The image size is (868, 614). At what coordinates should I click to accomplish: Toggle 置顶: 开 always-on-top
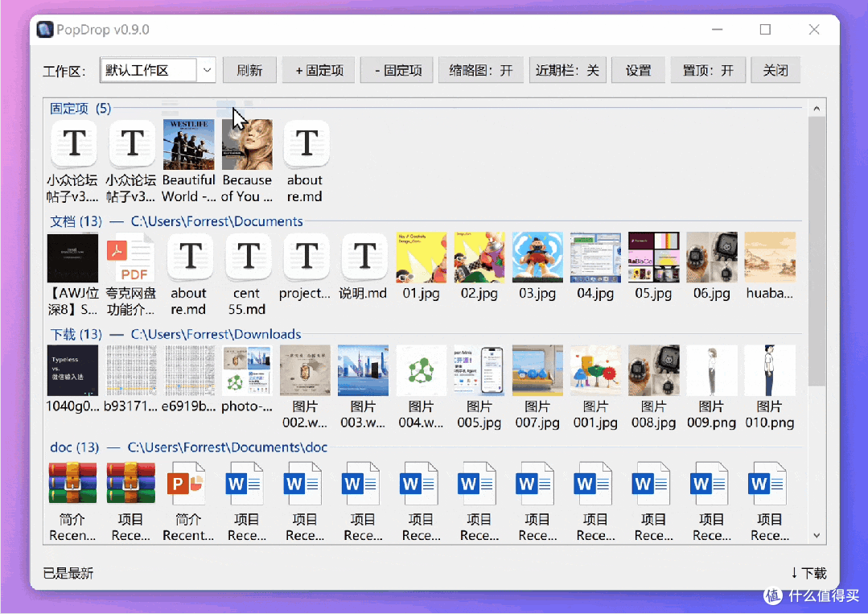click(708, 70)
